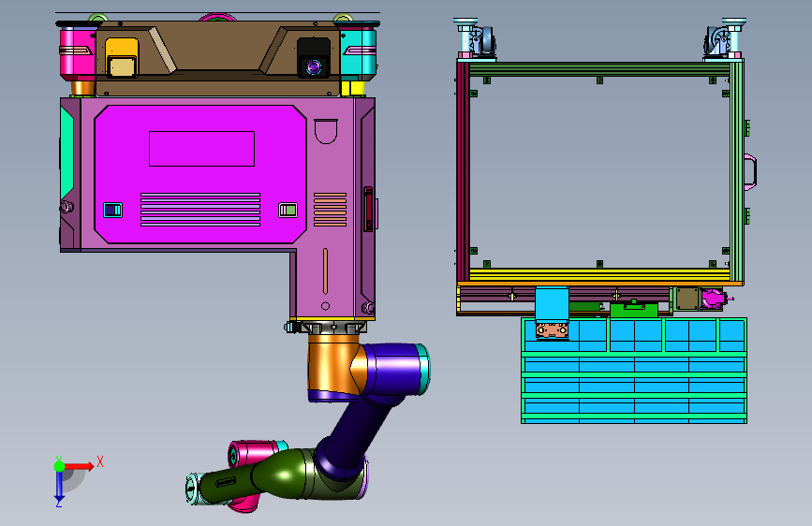Click the small round hole below the vertical slot
The image size is (812, 526).
point(325,306)
